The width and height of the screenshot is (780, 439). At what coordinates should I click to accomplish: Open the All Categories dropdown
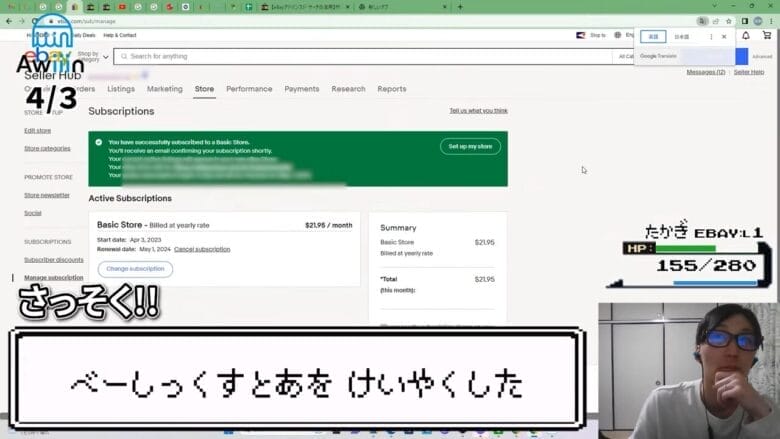(626, 57)
